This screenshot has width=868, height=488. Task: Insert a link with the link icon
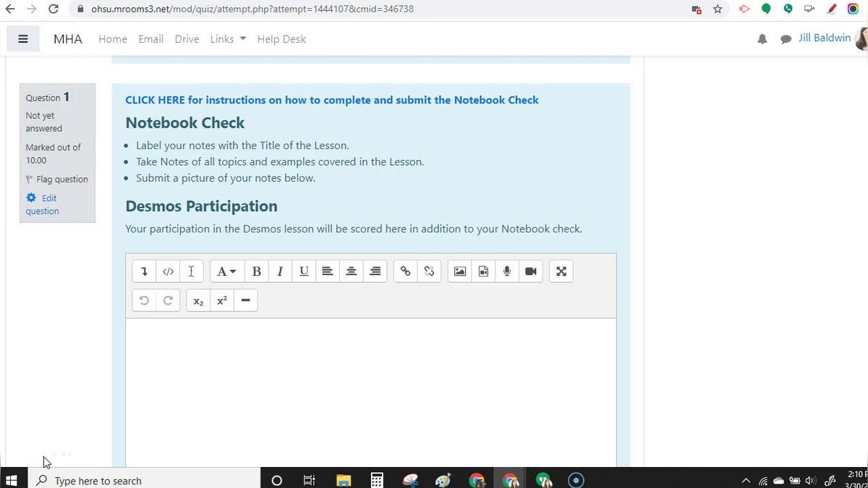(406, 272)
